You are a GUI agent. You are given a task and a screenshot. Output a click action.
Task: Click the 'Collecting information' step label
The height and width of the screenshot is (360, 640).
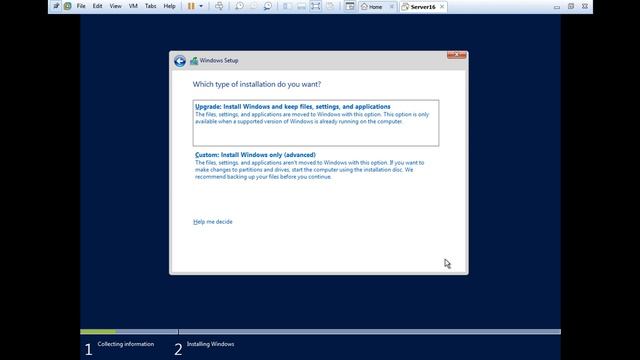(126, 344)
